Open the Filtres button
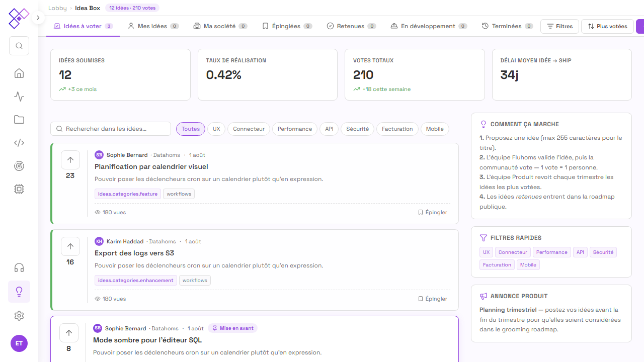Screen dimensions: 644x362 (x=559, y=26)
